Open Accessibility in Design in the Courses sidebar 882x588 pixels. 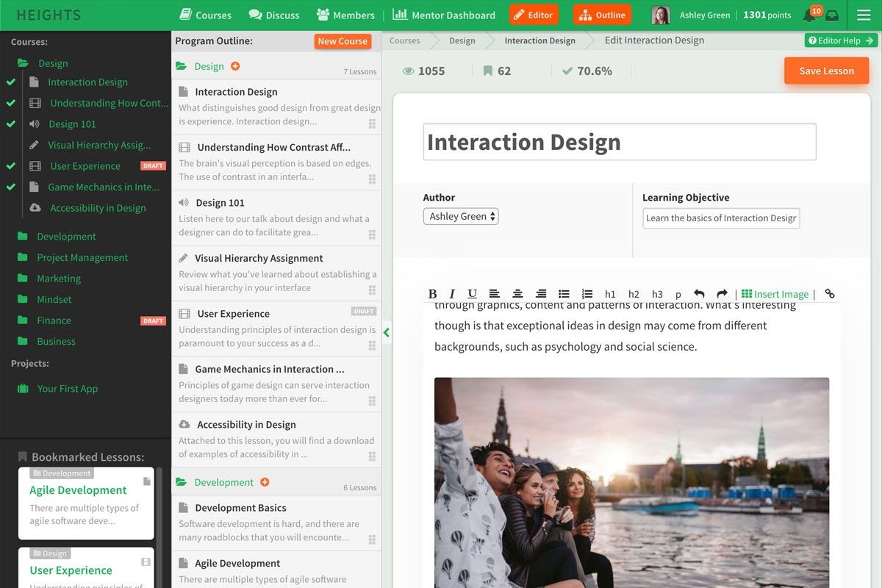pos(98,208)
